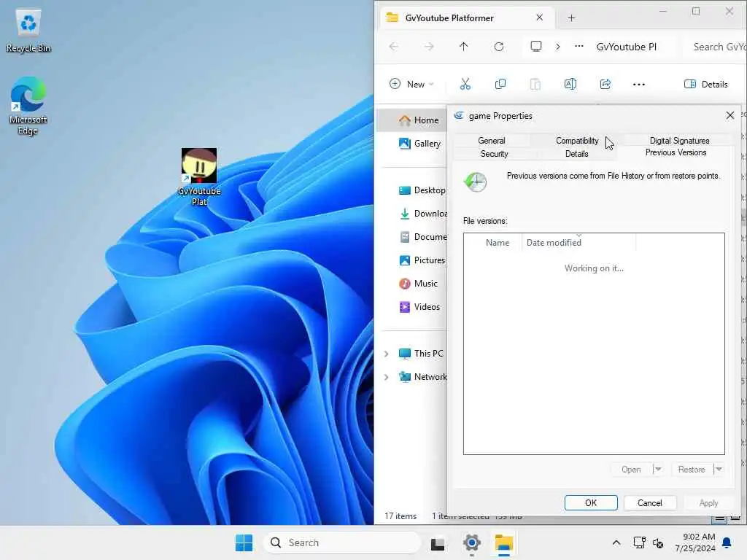The width and height of the screenshot is (747, 560).
Task: Open the Task View taskbar icon
Action: click(x=438, y=542)
